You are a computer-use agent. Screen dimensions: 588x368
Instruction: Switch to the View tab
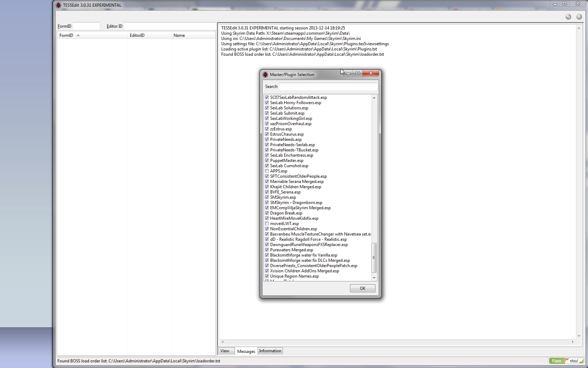(x=225, y=351)
